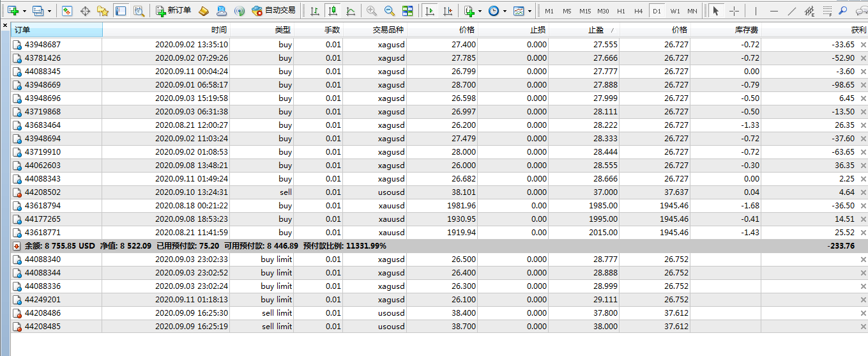Close the usousd sell order 44208502
This screenshot has height=356, width=868.
tap(864, 192)
